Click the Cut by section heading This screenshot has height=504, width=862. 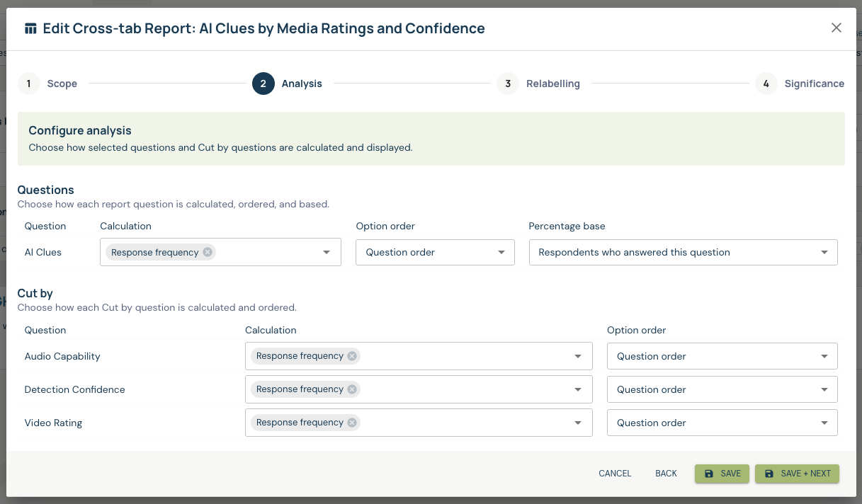coord(35,293)
